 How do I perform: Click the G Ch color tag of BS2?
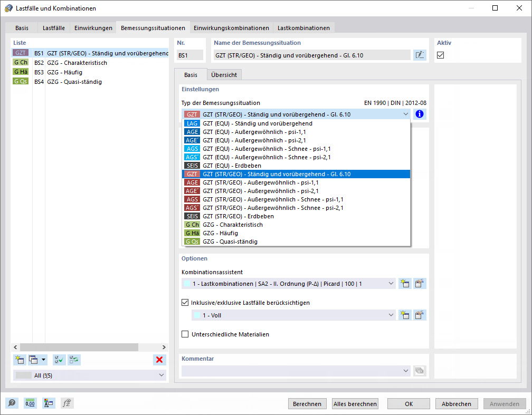pos(21,62)
